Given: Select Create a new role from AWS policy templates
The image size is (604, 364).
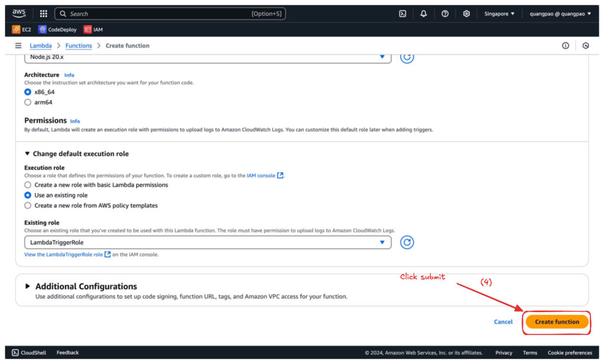Looking at the screenshot, I should click(91, 206).
